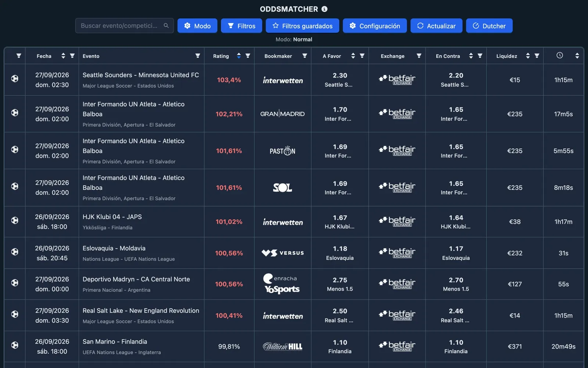The width and height of the screenshot is (588, 368).
Task: Open the Dutcher tool
Action: [489, 26]
